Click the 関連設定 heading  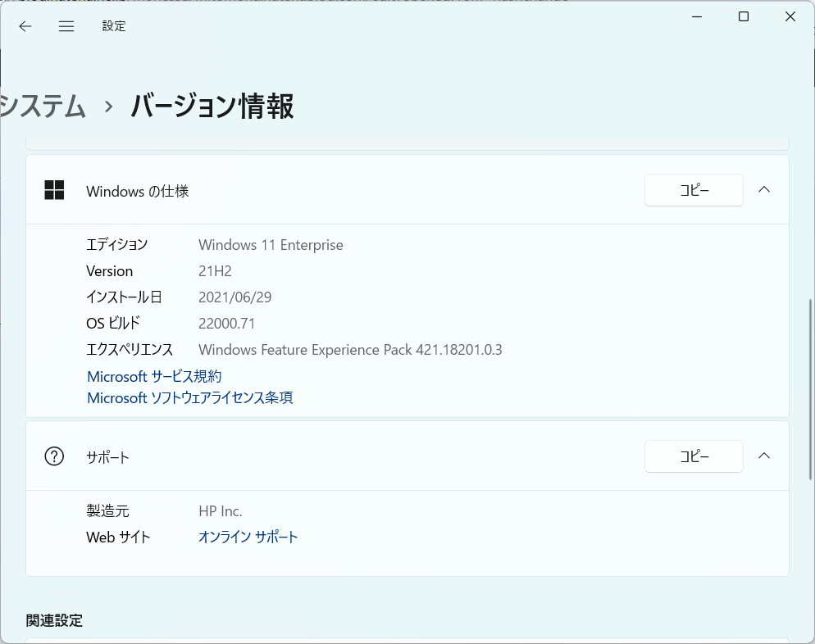(54, 620)
